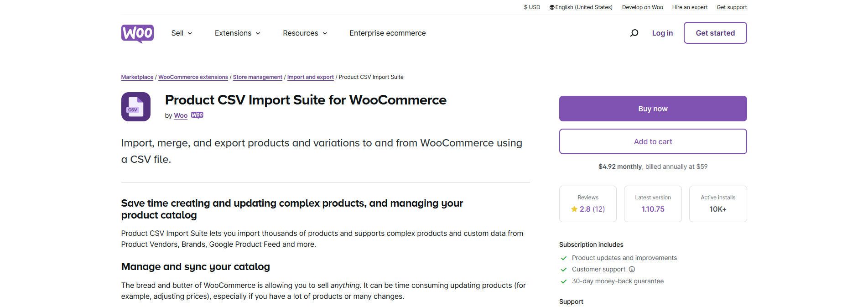Open the search magnifier icon
868x307 pixels.
point(634,32)
